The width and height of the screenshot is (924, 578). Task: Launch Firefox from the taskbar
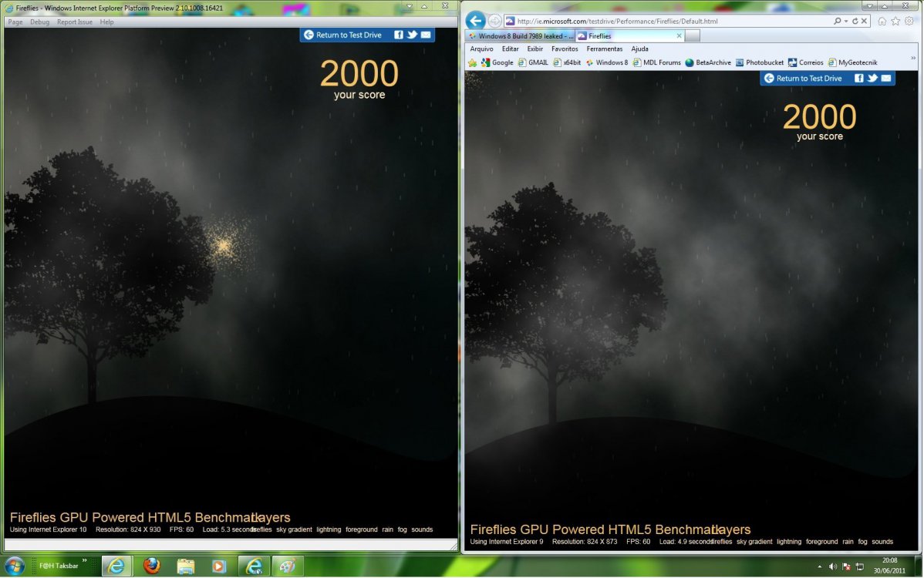click(x=152, y=566)
